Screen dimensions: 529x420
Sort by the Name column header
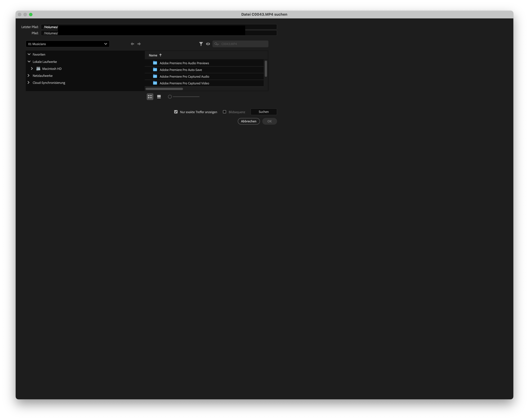pos(153,55)
